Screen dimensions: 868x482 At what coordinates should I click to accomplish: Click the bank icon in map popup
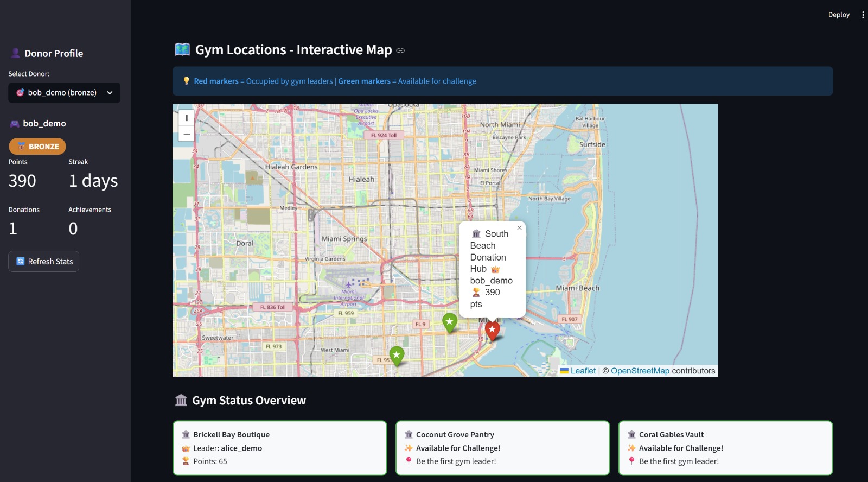[x=476, y=234]
